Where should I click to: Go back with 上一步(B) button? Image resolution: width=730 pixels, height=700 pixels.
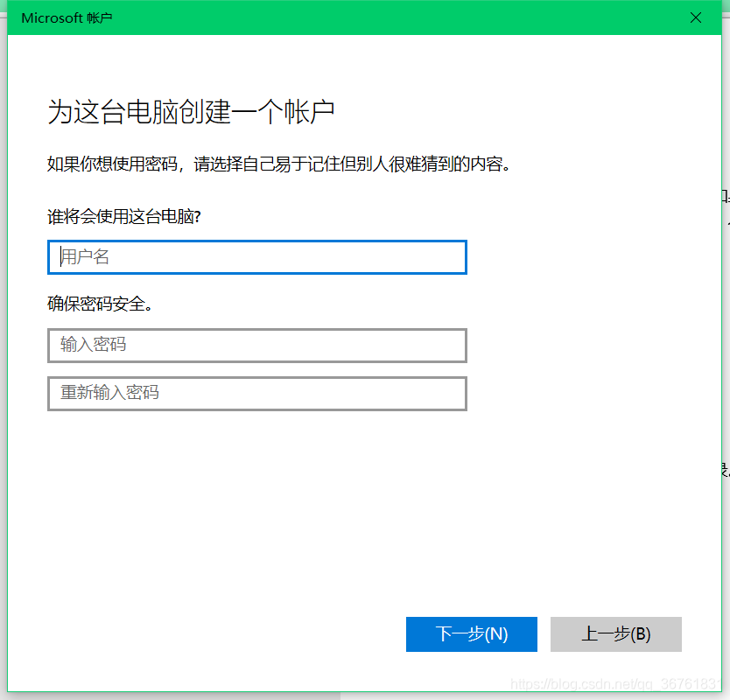pos(616,633)
